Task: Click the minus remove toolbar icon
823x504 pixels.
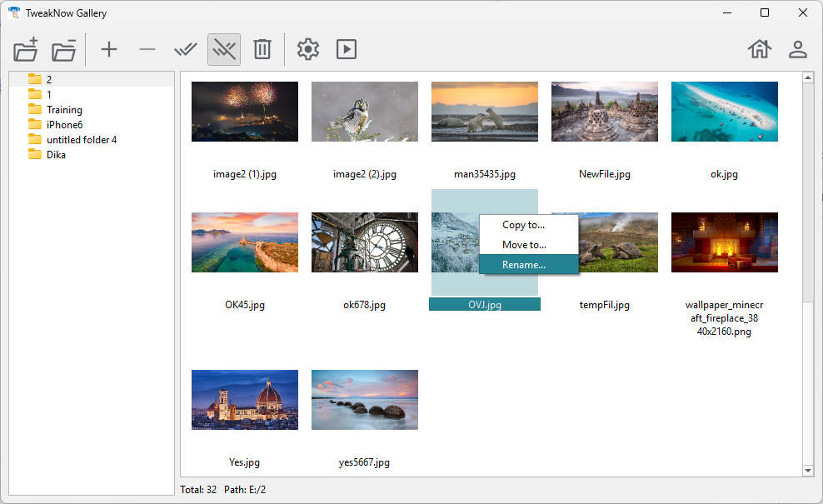Action: [147, 49]
